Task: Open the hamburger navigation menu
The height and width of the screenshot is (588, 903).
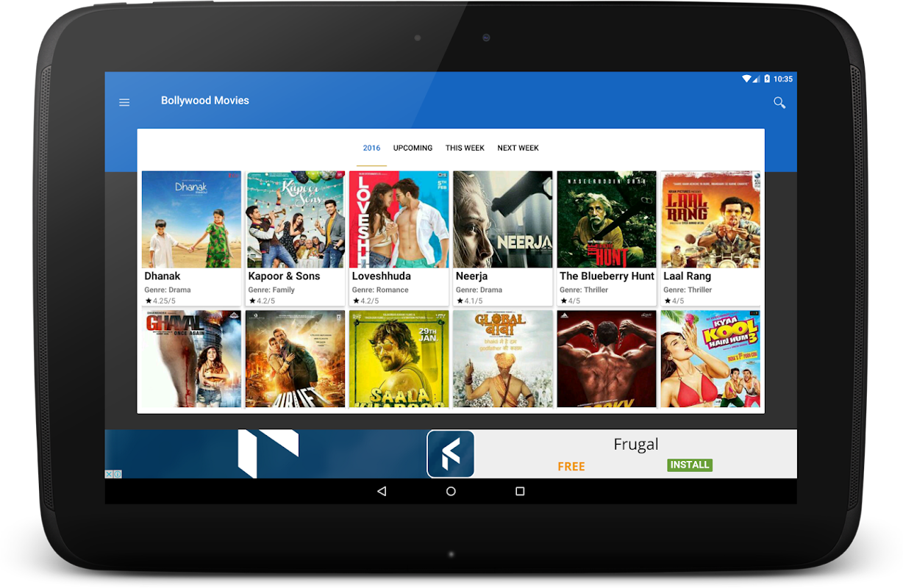Action: tap(124, 102)
